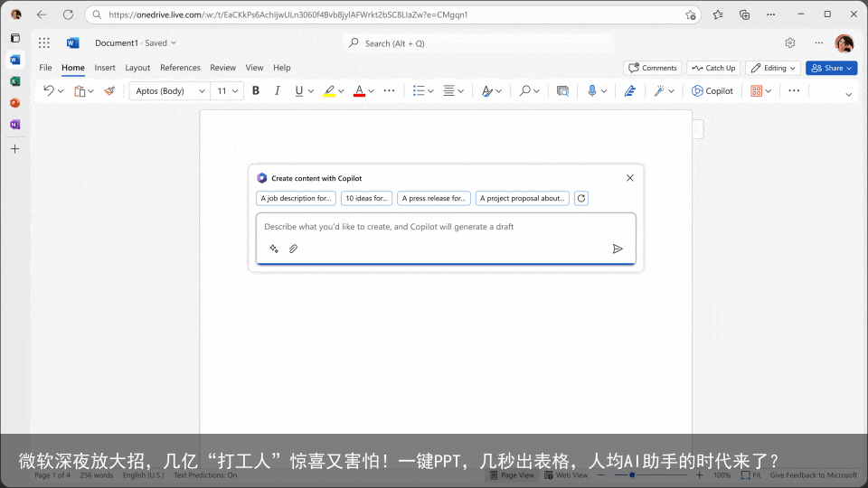Open the font name dropdown Aptos (Body)

pyautogui.click(x=170, y=90)
